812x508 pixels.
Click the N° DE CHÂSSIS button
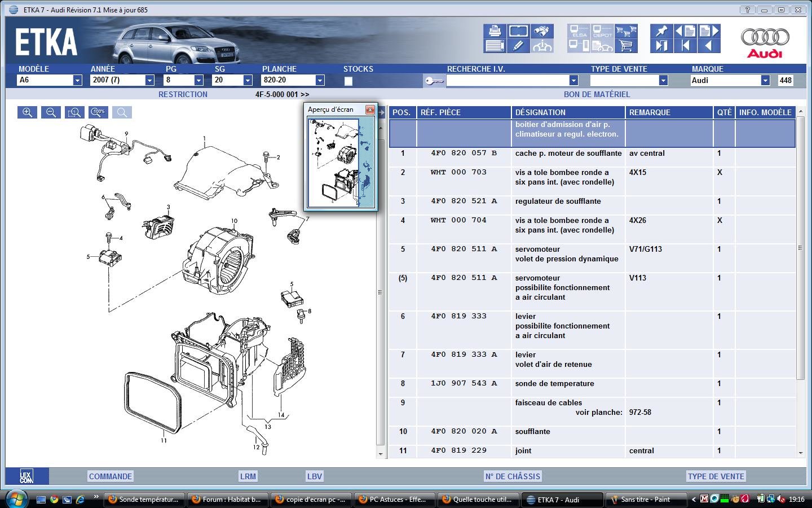[513, 476]
